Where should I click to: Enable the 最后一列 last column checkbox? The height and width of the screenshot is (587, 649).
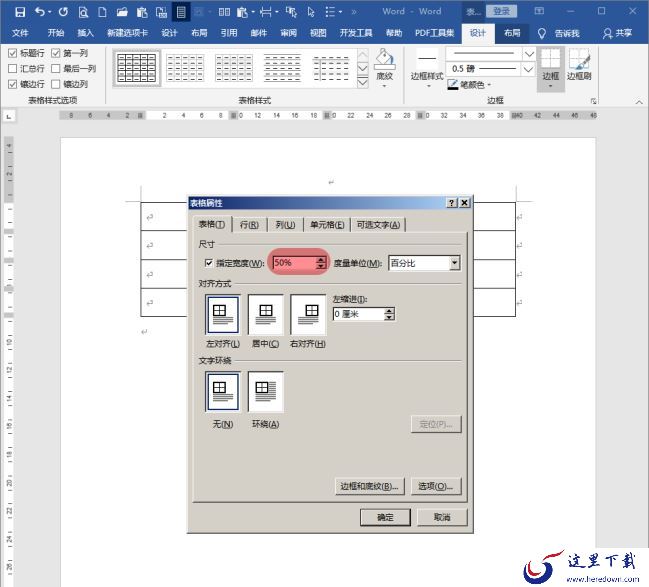click(56, 68)
